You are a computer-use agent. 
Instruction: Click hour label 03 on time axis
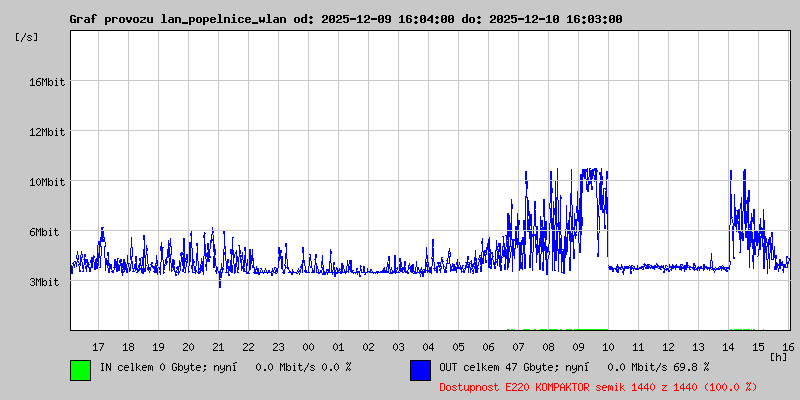click(398, 347)
